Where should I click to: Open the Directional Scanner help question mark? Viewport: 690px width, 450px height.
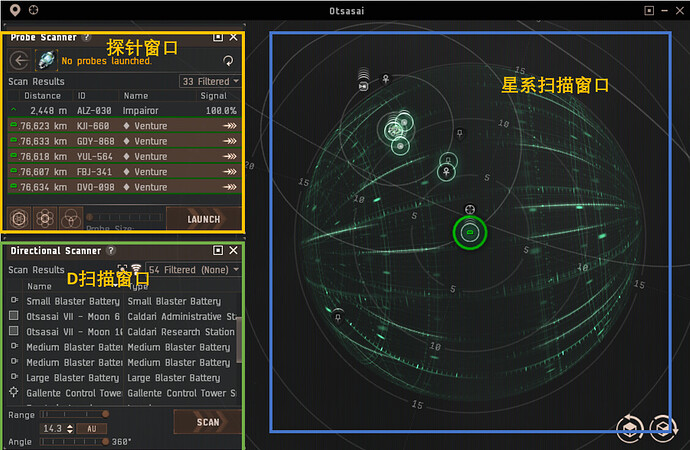tap(111, 250)
